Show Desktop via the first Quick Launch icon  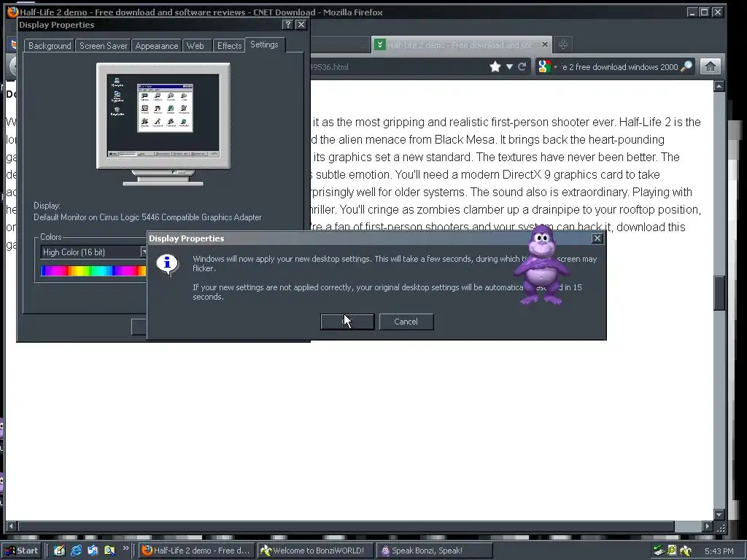tap(59, 551)
